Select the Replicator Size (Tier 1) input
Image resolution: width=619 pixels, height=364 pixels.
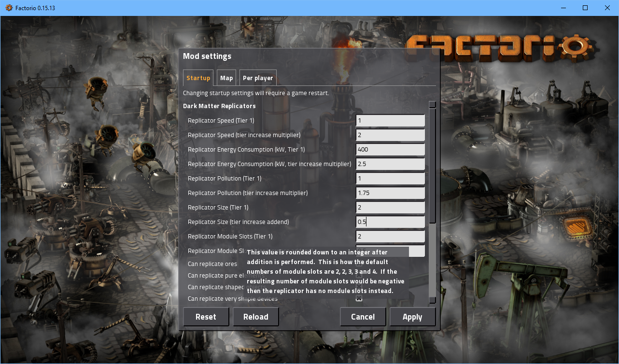pyautogui.click(x=390, y=208)
